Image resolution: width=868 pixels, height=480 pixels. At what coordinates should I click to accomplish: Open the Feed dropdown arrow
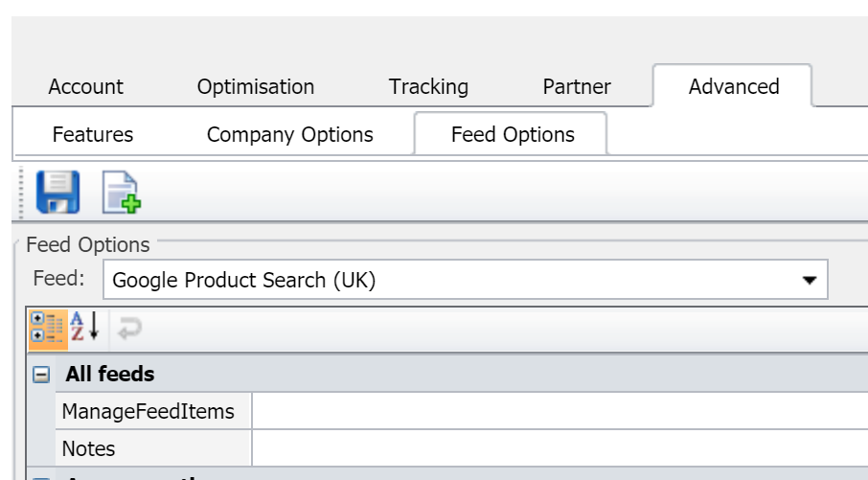click(x=810, y=280)
